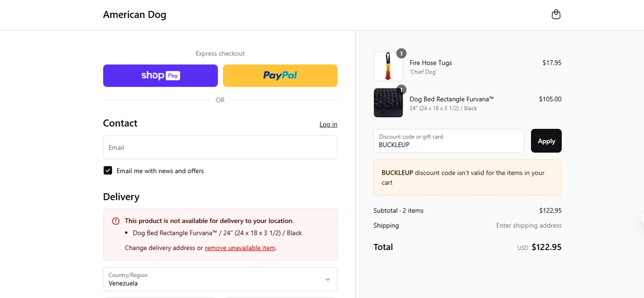The width and height of the screenshot is (644, 298).
Task: Click the BUCKLEUP discount code error message
Action: pos(468,177)
